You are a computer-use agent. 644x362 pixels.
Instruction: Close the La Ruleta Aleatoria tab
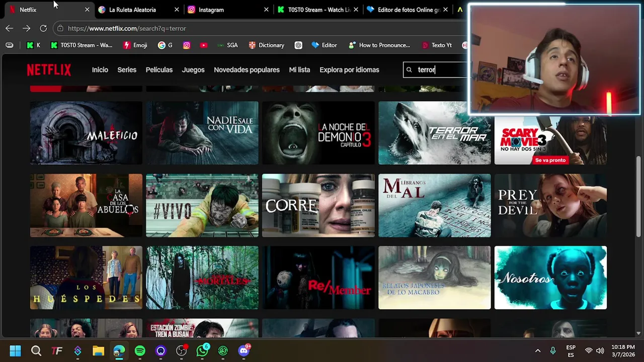tap(177, 10)
